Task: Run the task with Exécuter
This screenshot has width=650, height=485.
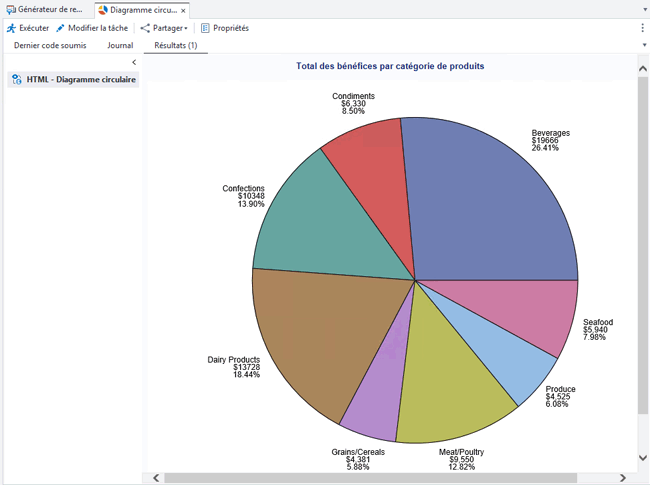Action: tap(28, 28)
